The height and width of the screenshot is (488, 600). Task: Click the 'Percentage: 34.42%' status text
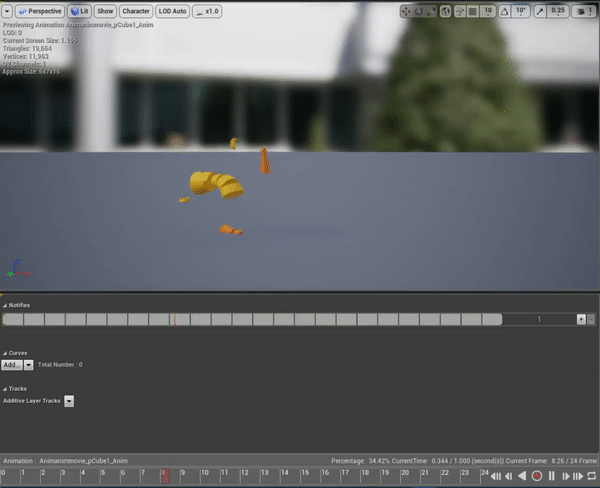[x=360, y=461]
